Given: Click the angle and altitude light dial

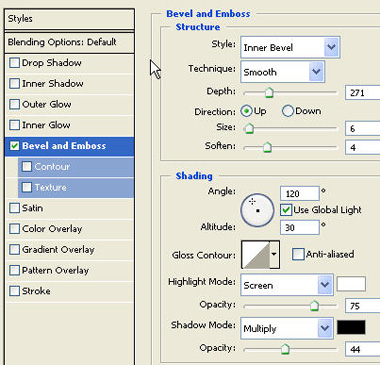Looking at the screenshot, I should (x=257, y=210).
